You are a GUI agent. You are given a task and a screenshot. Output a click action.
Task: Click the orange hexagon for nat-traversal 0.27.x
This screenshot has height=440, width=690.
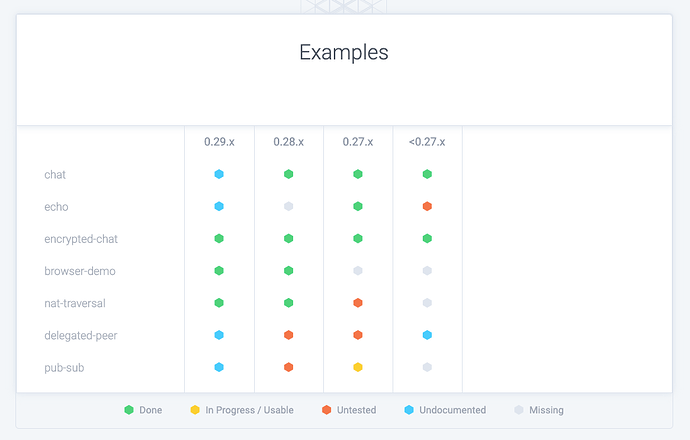pos(358,303)
